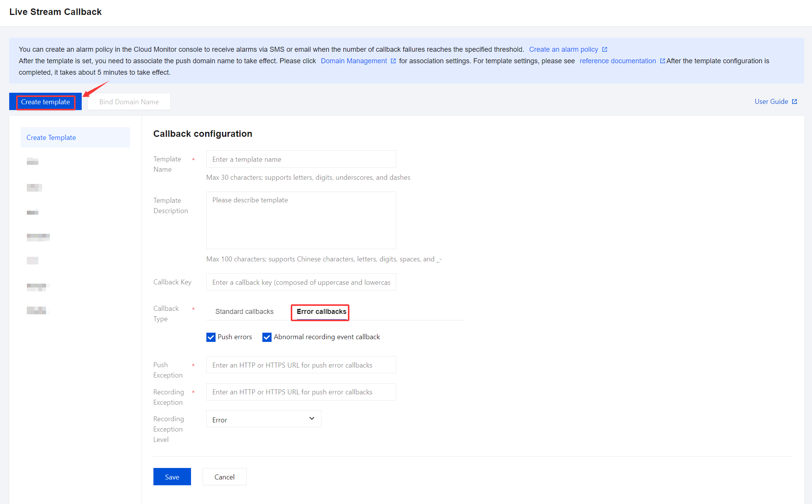Click external-link icon next to Domain Management
The height and width of the screenshot is (504, 812).
pos(393,61)
